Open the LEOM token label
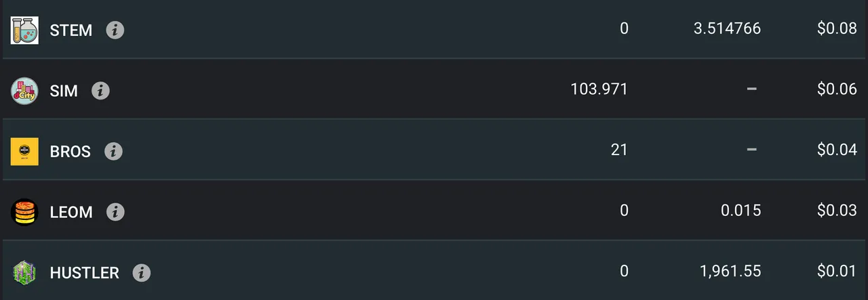 pyautogui.click(x=71, y=212)
